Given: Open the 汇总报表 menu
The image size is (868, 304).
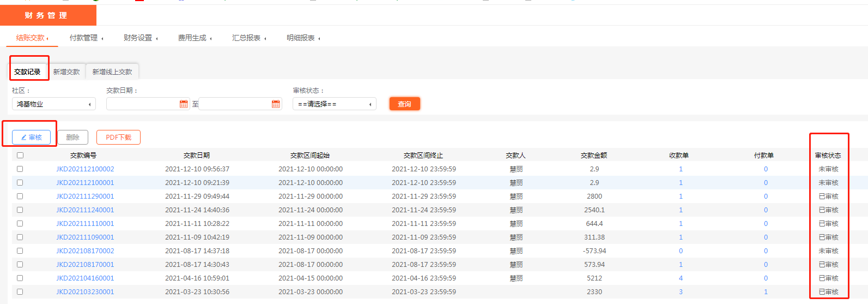Looking at the screenshot, I should pyautogui.click(x=248, y=38).
